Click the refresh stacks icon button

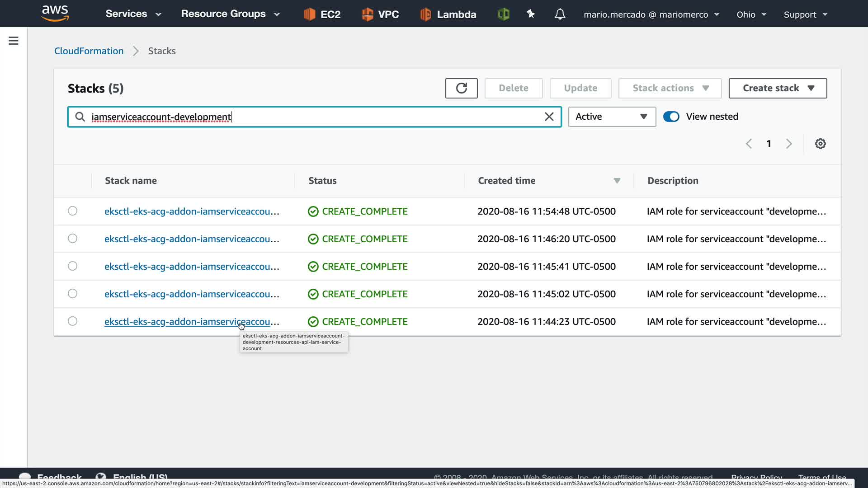461,88
